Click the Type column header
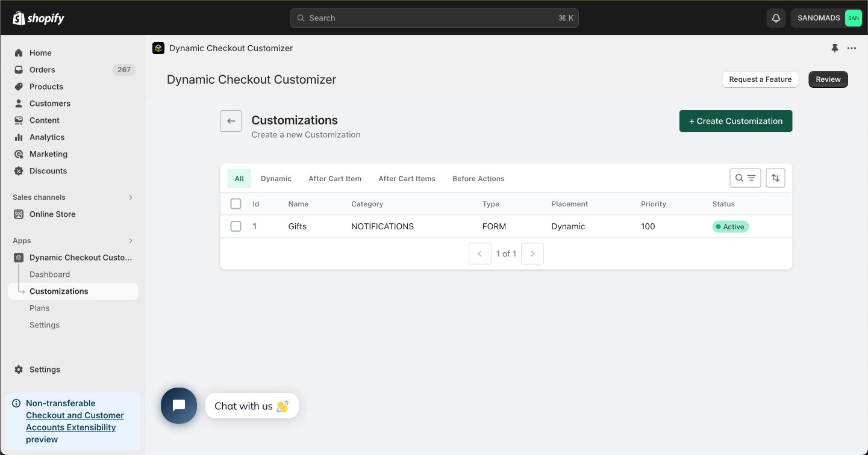 point(491,204)
